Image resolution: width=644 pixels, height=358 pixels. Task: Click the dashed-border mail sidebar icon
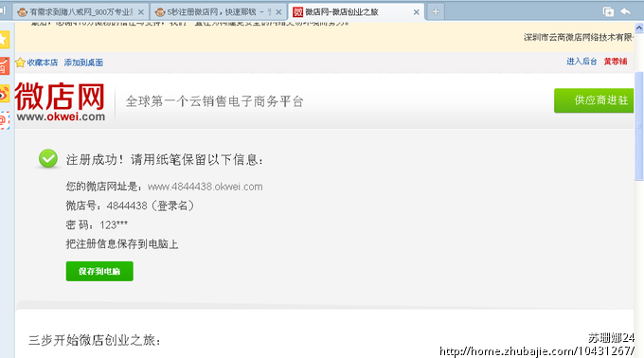point(4,120)
